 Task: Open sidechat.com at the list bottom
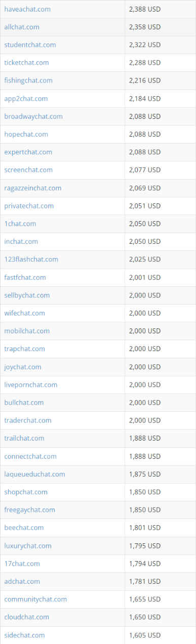pos(24,635)
